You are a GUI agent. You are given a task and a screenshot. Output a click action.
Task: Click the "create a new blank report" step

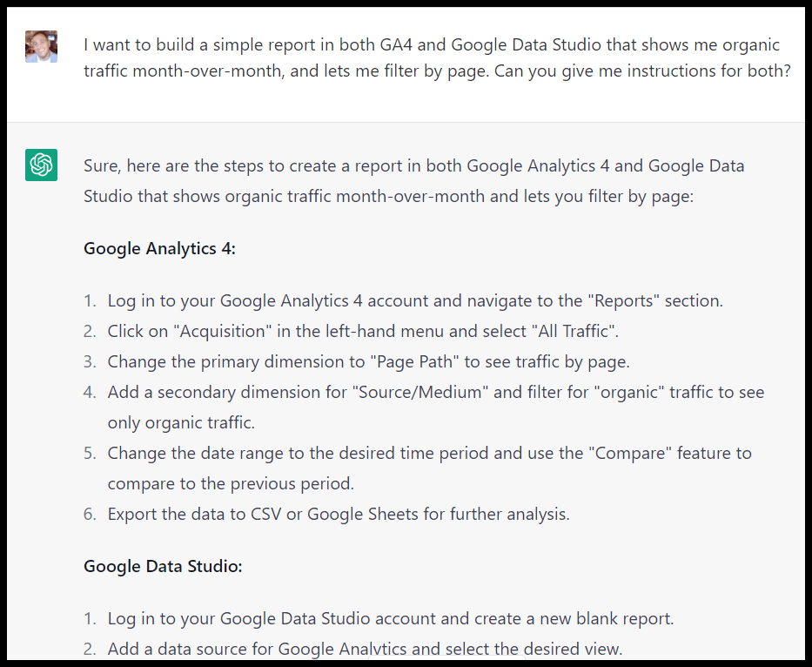(391, 619)
